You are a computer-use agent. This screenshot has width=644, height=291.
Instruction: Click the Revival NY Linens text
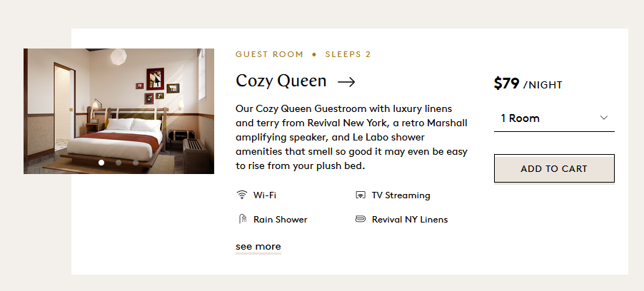click(x=410, y=219)
